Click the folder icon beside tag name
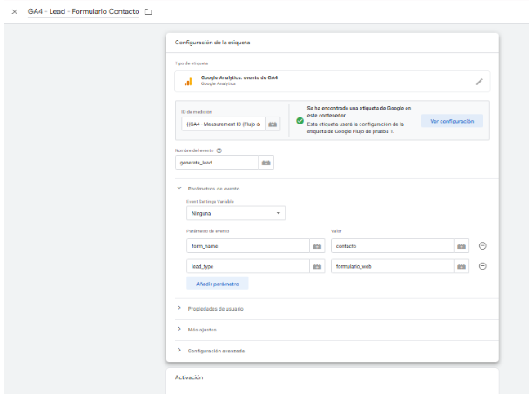532x394 pixels. 147,11
